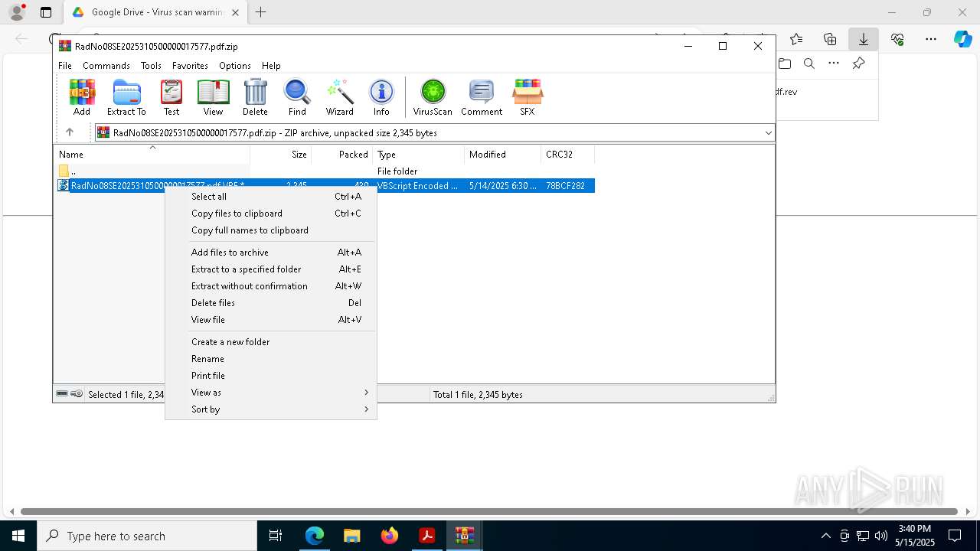This screenshot has height=551, width=980.
Task: Sort by the CRC32 column header
Action: point(568,155)
